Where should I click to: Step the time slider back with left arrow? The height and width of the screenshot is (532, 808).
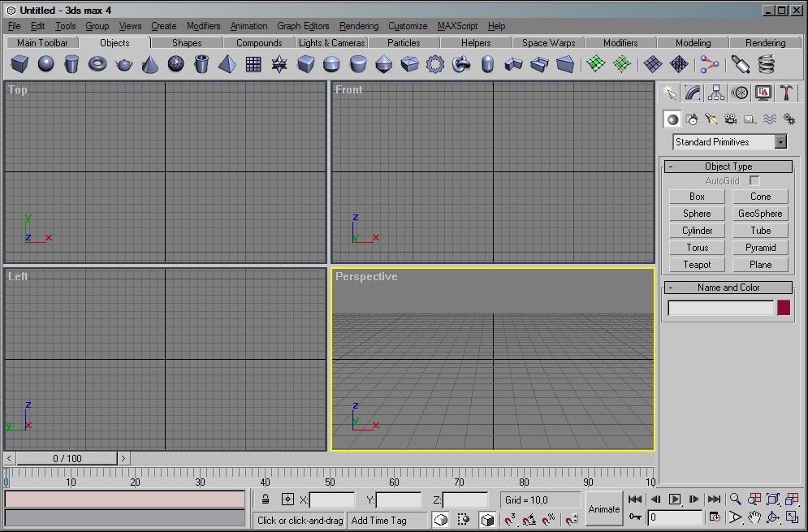(x=9, y=458)
